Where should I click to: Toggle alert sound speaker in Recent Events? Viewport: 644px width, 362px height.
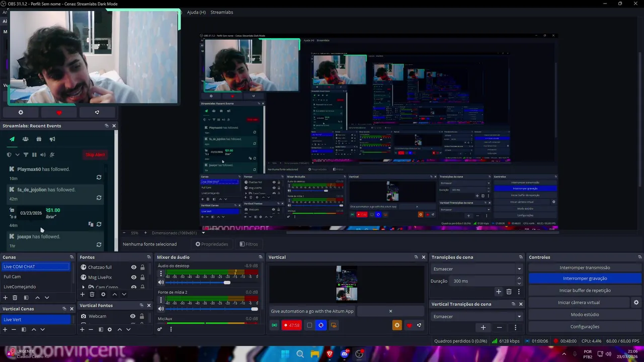(43, 155)
